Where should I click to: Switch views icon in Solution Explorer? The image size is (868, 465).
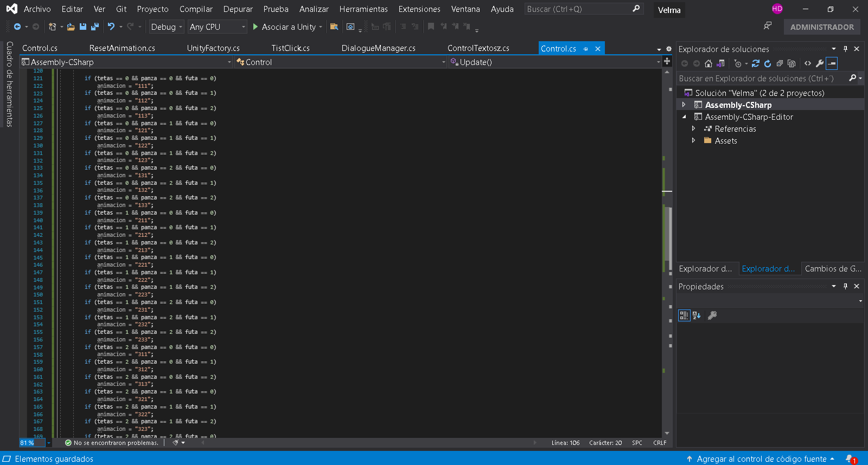[721, 63]
